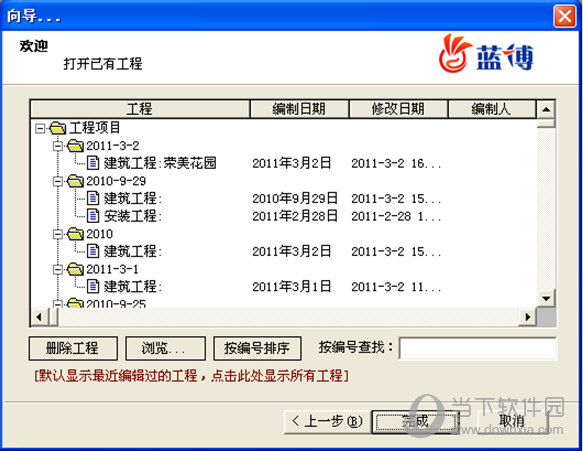Click the vertical scrollbar up arrow
This screenshot has height=451, width=583.
tap(546, 109)
